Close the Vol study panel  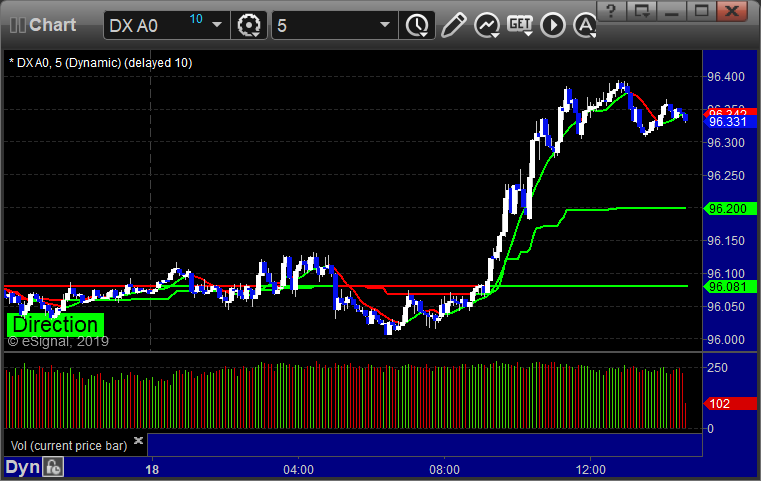click(138, 440)
